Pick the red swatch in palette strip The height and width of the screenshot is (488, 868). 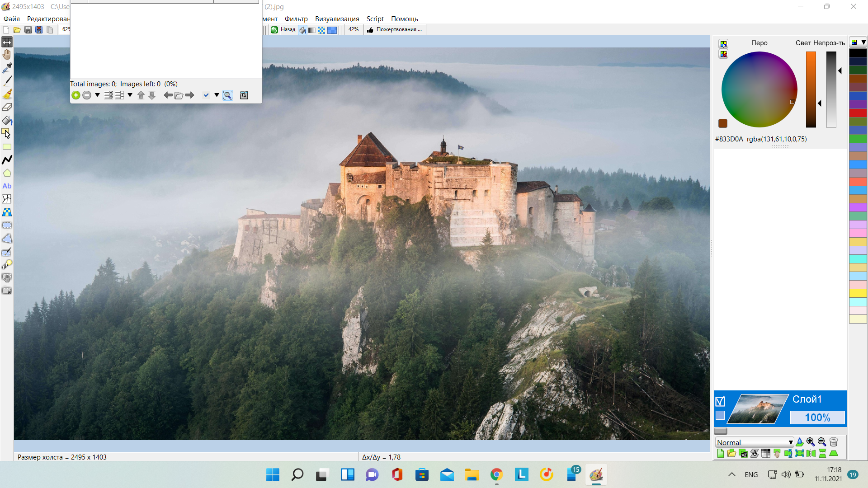point(858,113)
